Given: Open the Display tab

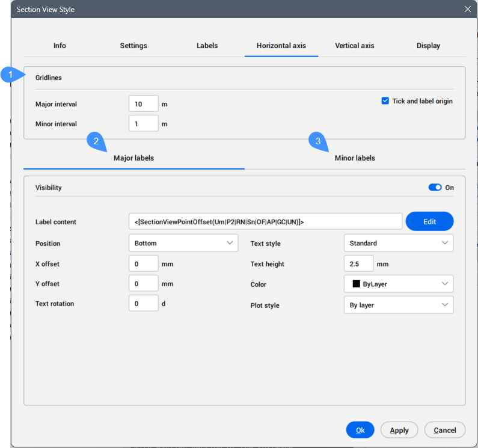Looking at the screenshot, I should 428,46.
